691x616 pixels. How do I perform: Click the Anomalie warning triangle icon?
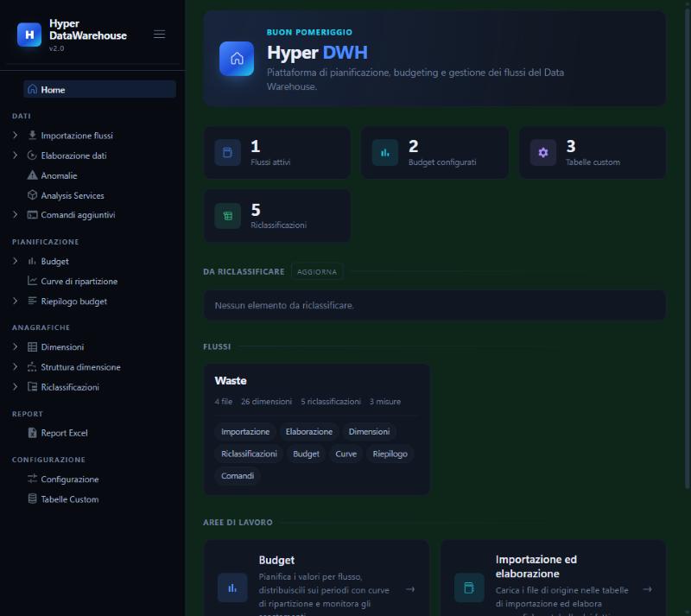tap(32, 175)
